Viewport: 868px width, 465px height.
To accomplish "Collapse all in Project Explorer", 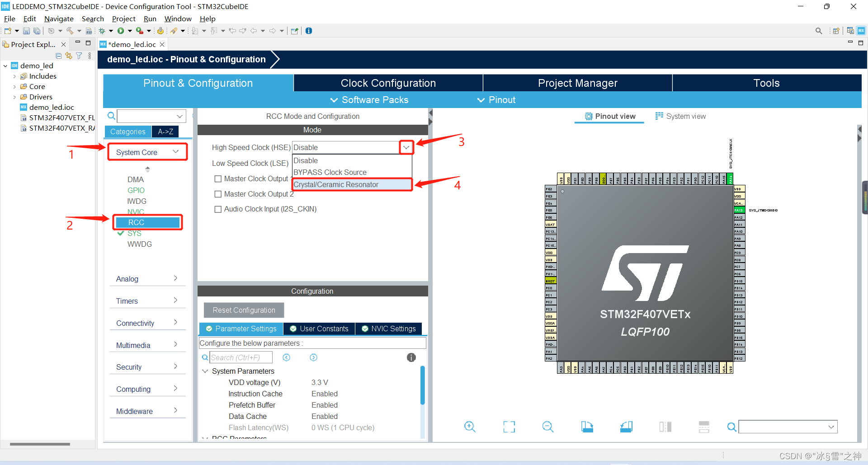I will [58, 56].
